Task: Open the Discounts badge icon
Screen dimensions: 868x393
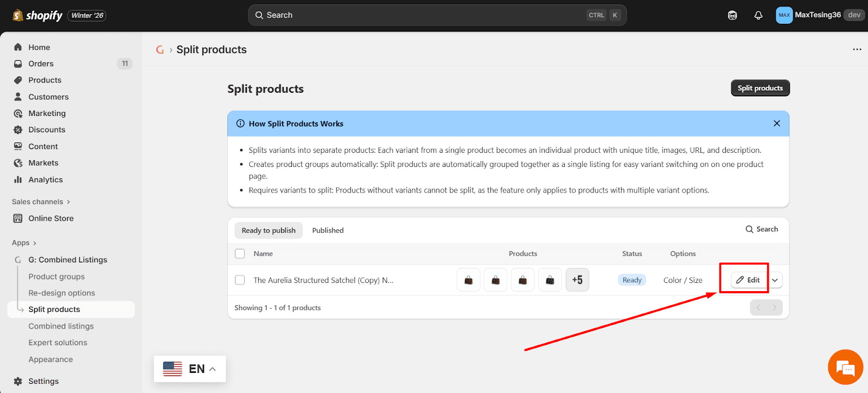Action: pyautogui.click(x=18, y=130)
